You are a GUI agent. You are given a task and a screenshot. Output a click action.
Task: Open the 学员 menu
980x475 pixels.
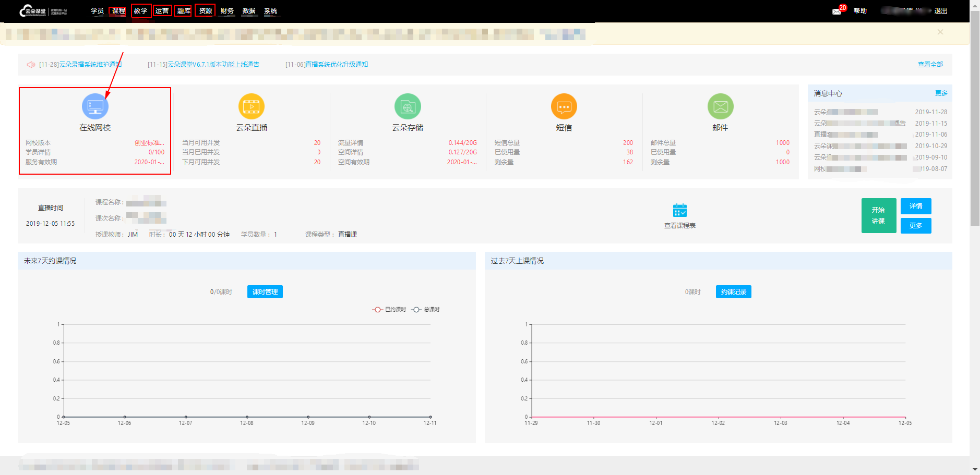tap(97, 11)
